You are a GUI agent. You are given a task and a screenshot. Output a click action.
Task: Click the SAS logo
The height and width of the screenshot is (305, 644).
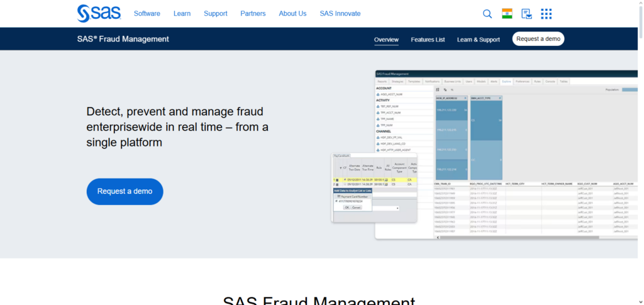99,13
